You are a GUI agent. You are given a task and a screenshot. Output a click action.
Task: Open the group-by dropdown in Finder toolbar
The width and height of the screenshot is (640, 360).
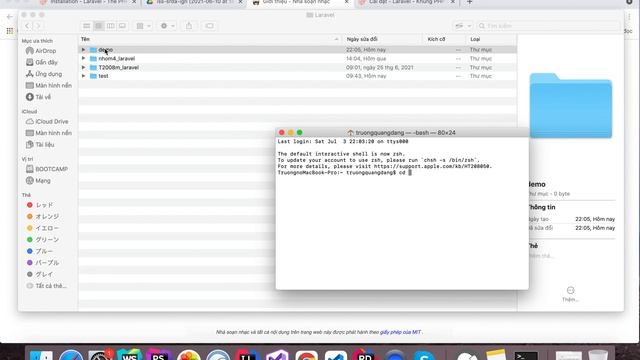point(143,26)
